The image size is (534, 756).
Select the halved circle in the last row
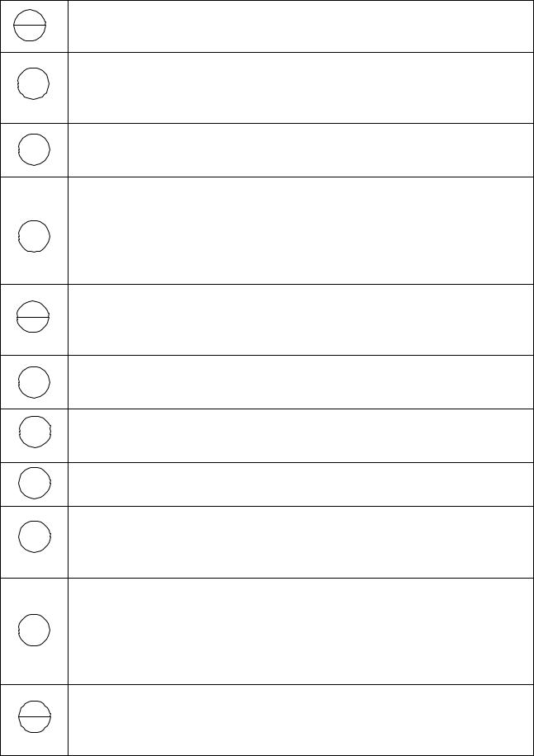[35, 717]
